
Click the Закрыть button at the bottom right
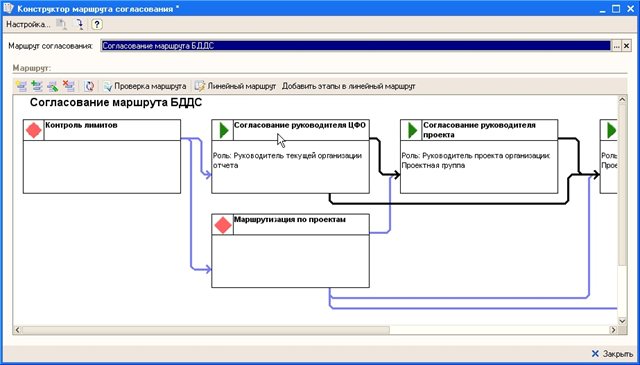tap(613, 354)
